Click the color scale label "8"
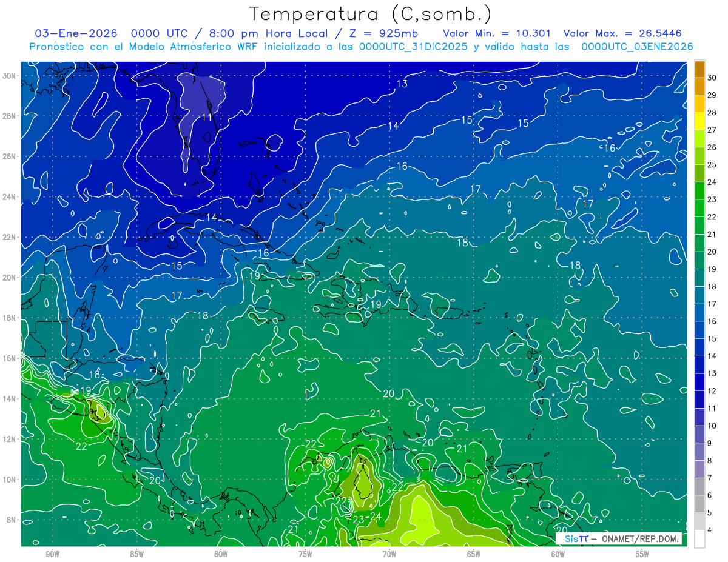This screenshot has width=728, height=562. tap(710, 460)
